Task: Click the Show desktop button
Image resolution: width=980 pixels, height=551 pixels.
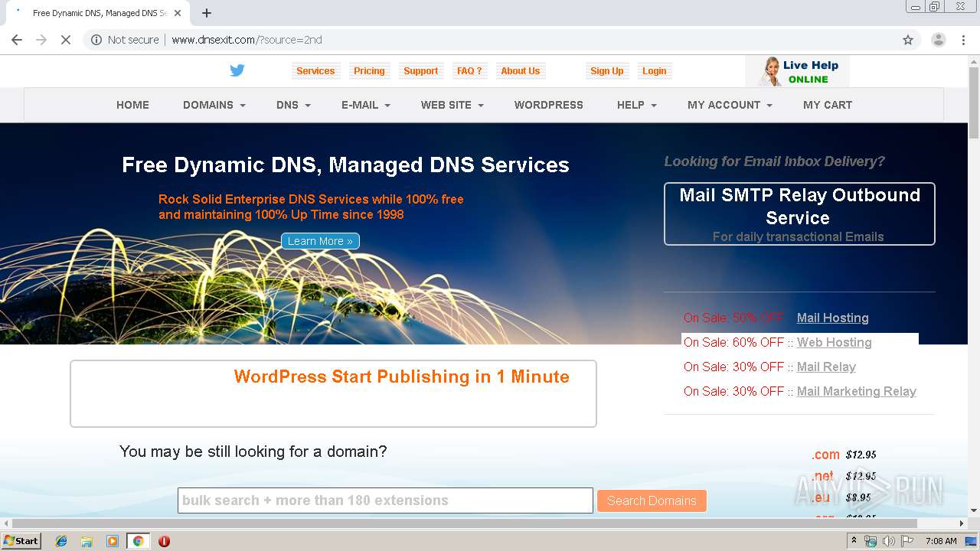Action: pos(972,541)
